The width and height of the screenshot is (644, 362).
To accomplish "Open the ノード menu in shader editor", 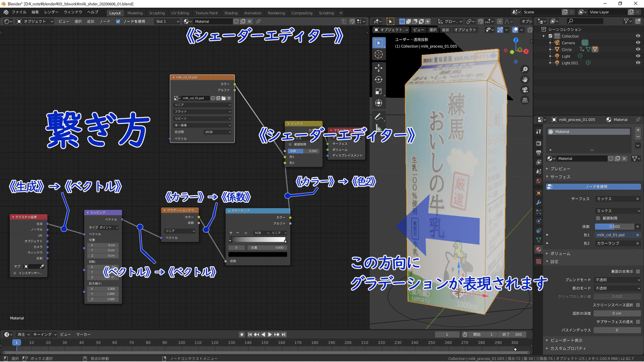I will click(105, 22).
